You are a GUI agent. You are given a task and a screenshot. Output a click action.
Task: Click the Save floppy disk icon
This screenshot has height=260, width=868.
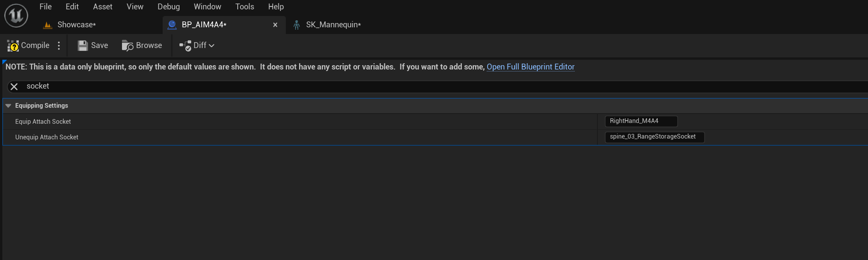[82, 46]
